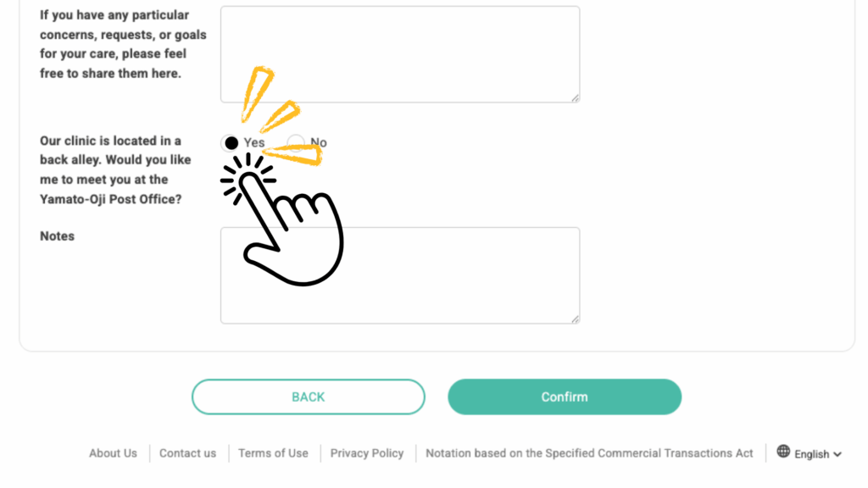Viewport: 868px width, 488px height.
Task: Select the No radio button
Action: [x=296, y=142]
